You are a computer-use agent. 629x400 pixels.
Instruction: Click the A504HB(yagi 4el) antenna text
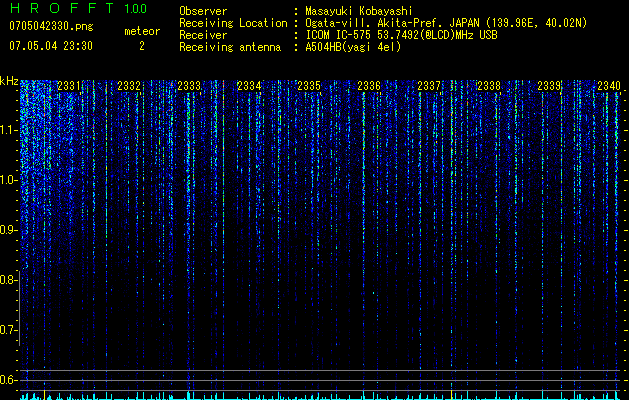(353, 47)
